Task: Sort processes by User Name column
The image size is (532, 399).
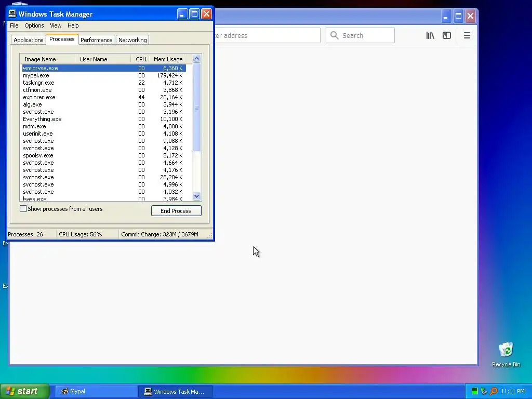Action: pos(103,59)
